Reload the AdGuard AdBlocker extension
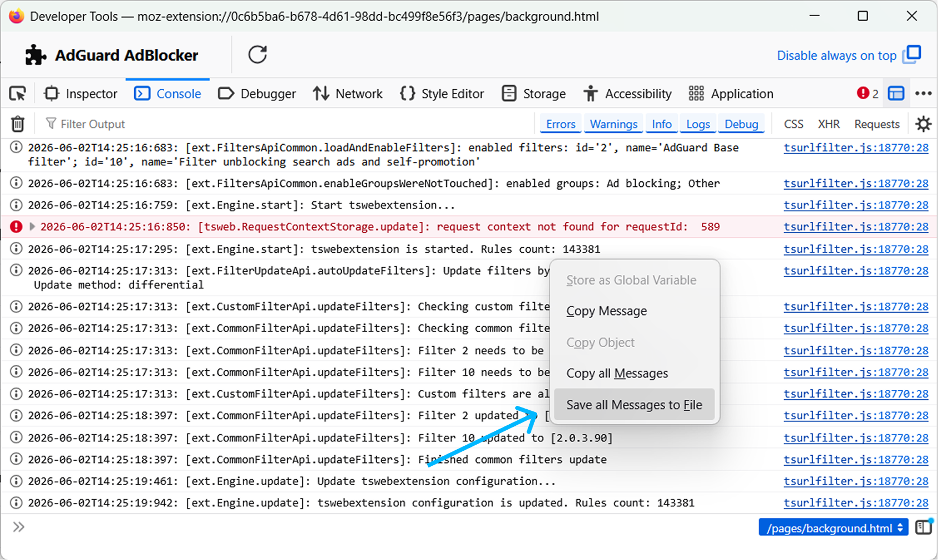This screenshot has height=560, width=938. [257, 54]
